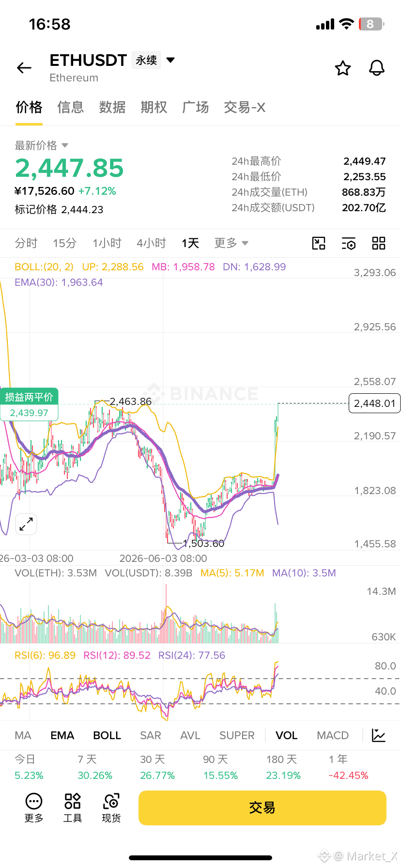Toggle the SUPER indicator
Viewport: 401px width, 868px height.
[x=237, y=735]
